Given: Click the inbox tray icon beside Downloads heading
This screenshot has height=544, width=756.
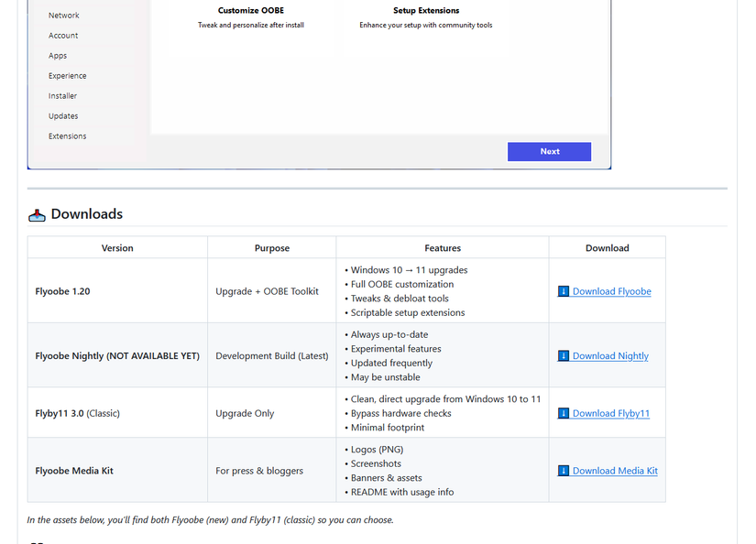Looking at the screenshot, I should [37, 215].
